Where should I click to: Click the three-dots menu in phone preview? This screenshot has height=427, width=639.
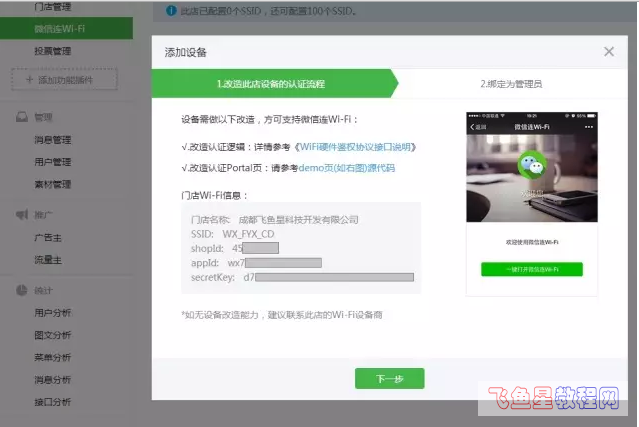588,127
